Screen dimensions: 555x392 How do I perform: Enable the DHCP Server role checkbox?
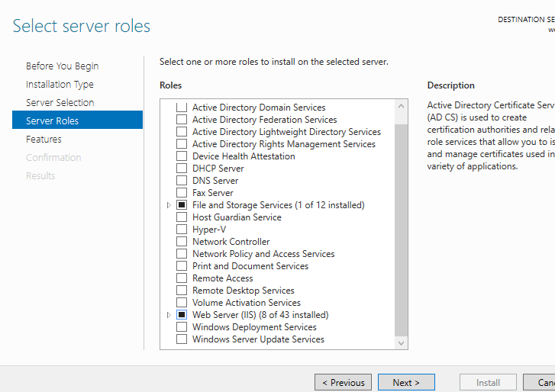tap(182, 169)
